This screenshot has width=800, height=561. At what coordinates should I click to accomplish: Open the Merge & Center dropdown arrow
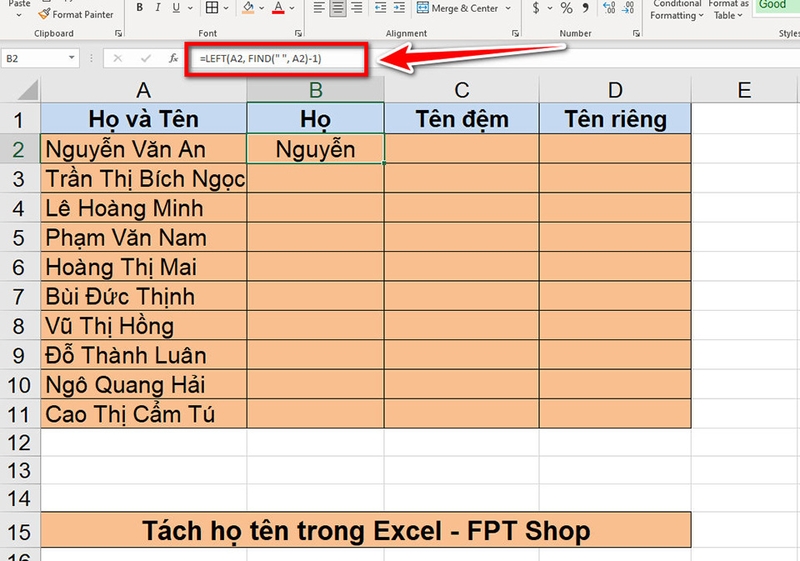point(508,8)
